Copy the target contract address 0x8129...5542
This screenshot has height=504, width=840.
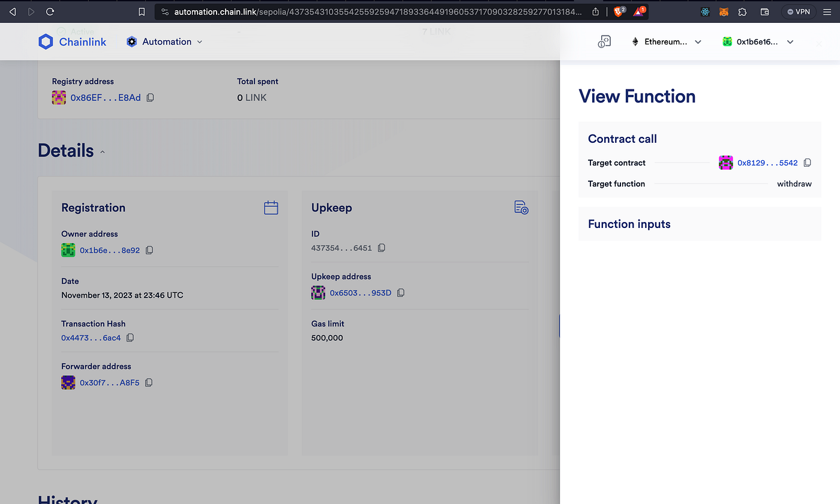coord(808,163)
